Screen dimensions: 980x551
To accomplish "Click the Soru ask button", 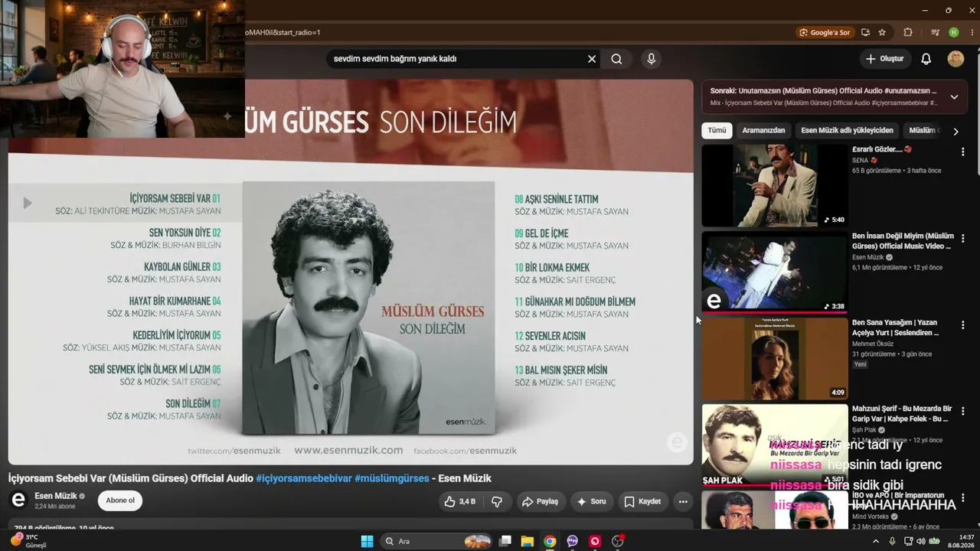I will (591, 501).
